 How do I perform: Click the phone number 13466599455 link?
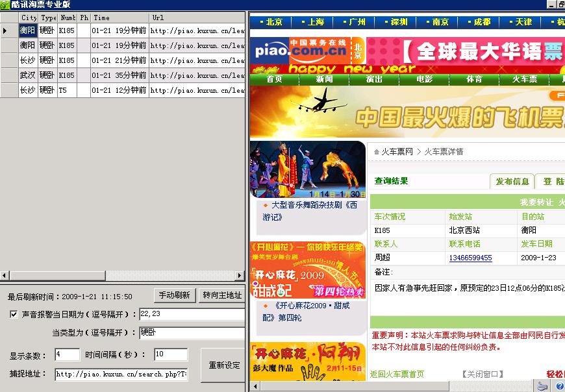coord(470,258)
